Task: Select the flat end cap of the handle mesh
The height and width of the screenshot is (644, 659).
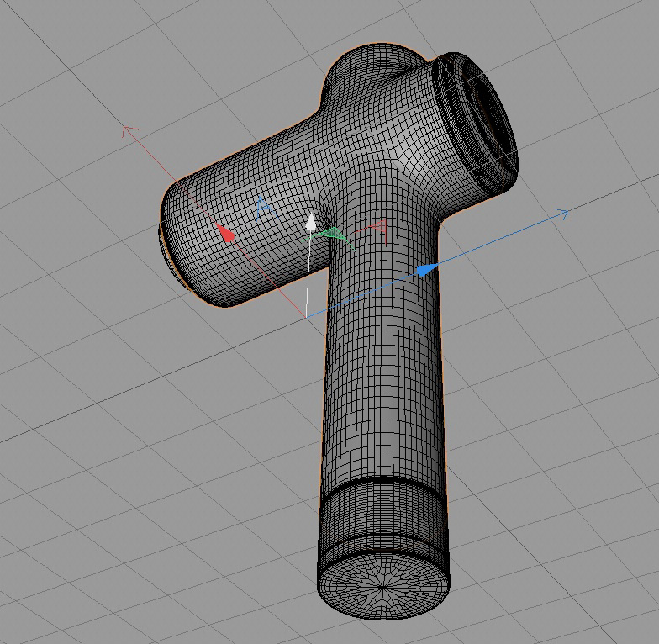Action: coord(383,587)
